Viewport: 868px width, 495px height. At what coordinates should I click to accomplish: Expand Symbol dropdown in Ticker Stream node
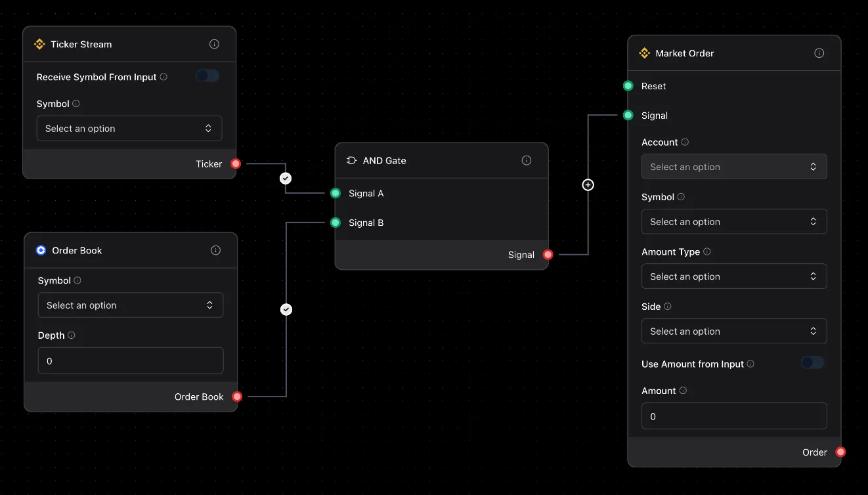(129, 129)
